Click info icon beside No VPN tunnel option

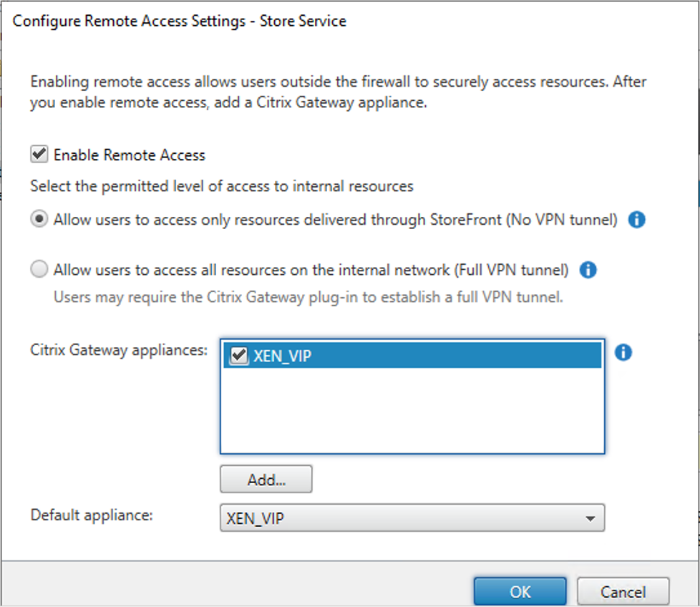tap(636, 220)
